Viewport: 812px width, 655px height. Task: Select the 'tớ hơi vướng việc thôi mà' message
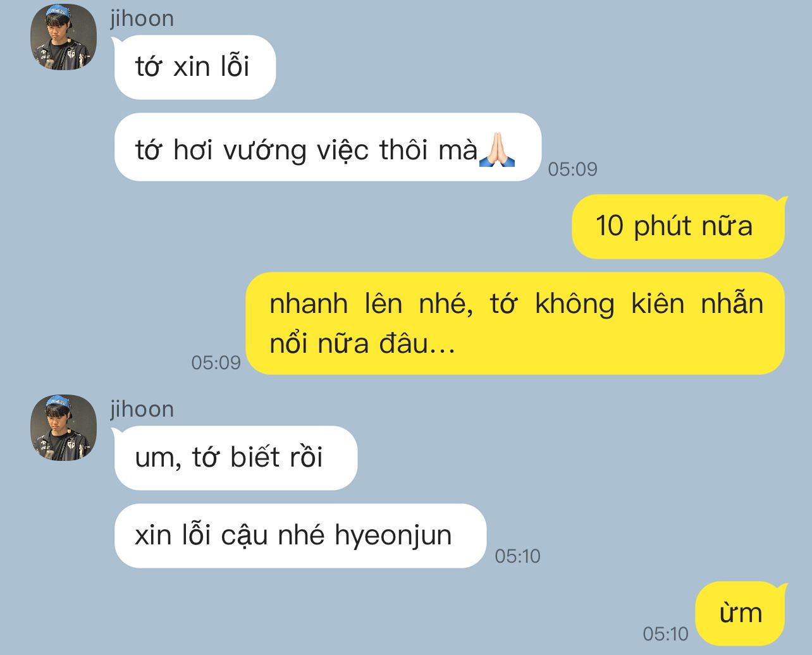pyautogui.click(x=327, y=147)
